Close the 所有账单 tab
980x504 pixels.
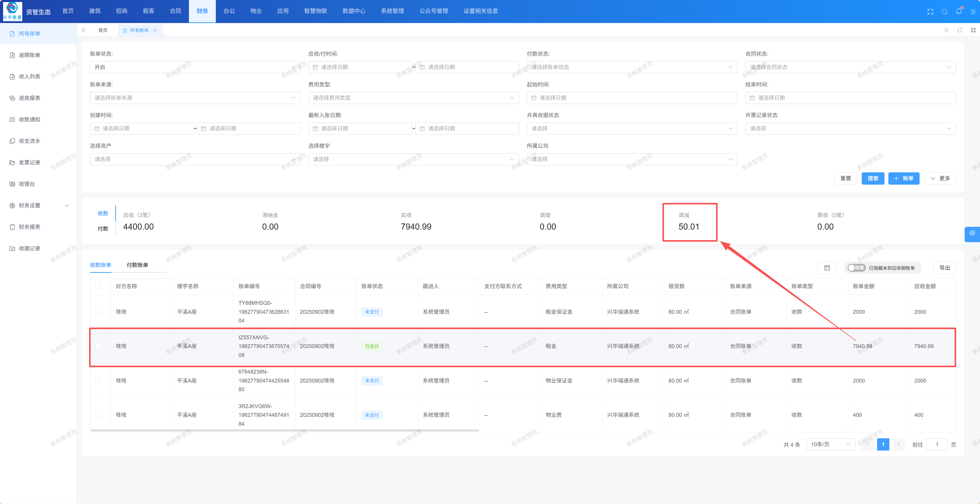point(155,30)
